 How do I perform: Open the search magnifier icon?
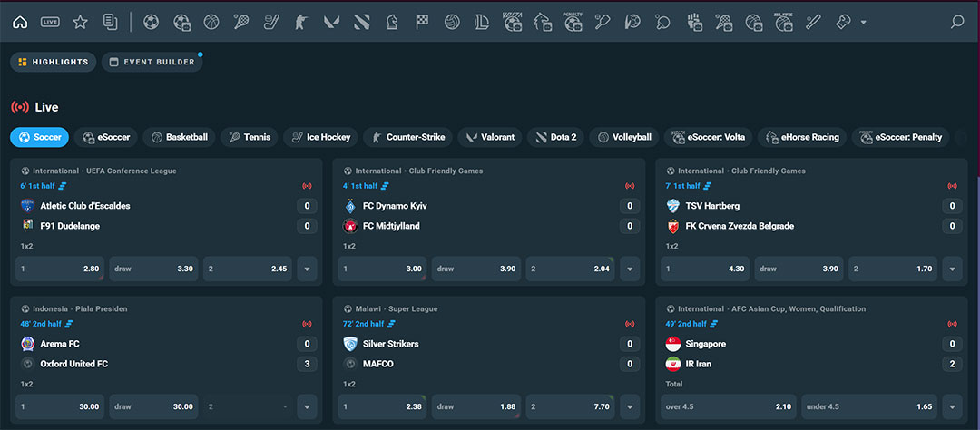(957, 23)
